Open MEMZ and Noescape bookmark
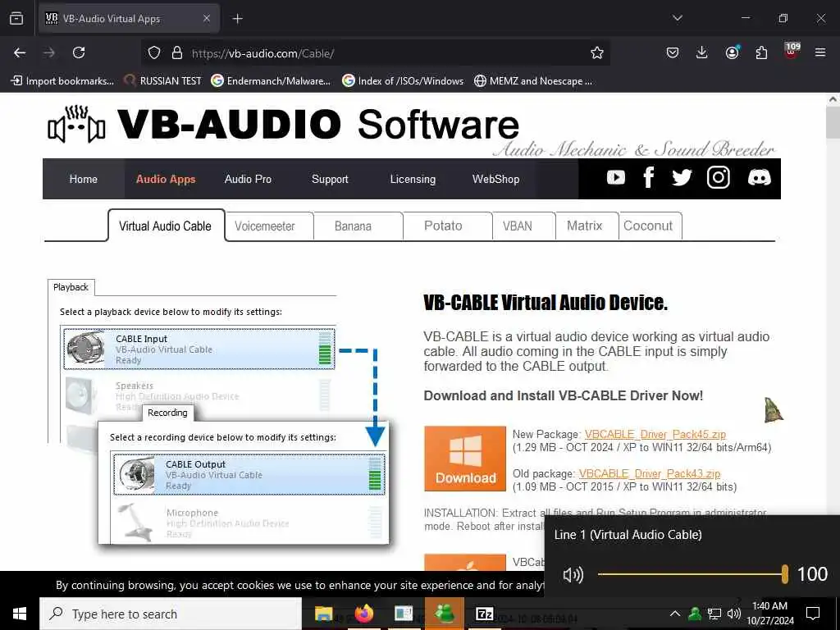 click(533, 81)
